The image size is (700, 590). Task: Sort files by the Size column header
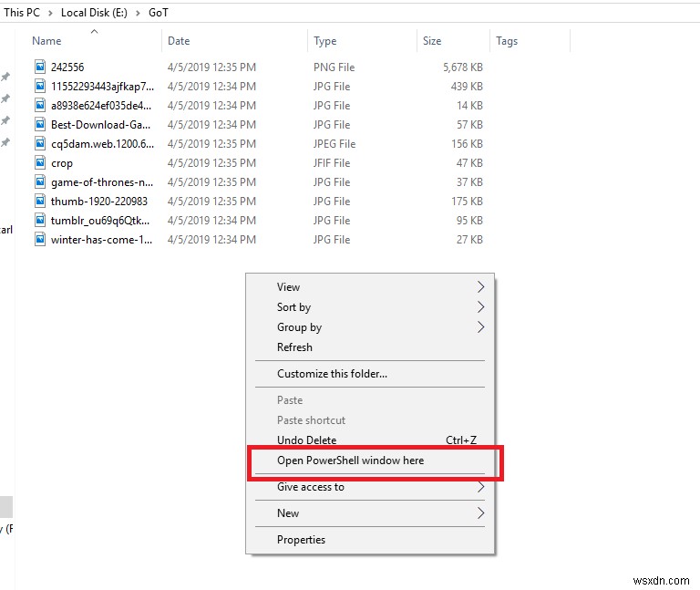pos(432,41)
